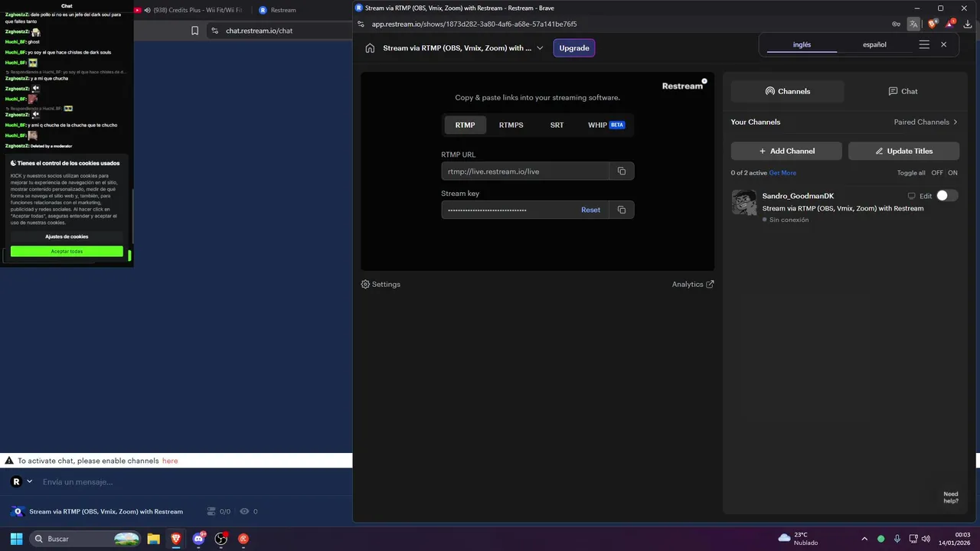Click the network icon in system tray

[x=912, y=539]
